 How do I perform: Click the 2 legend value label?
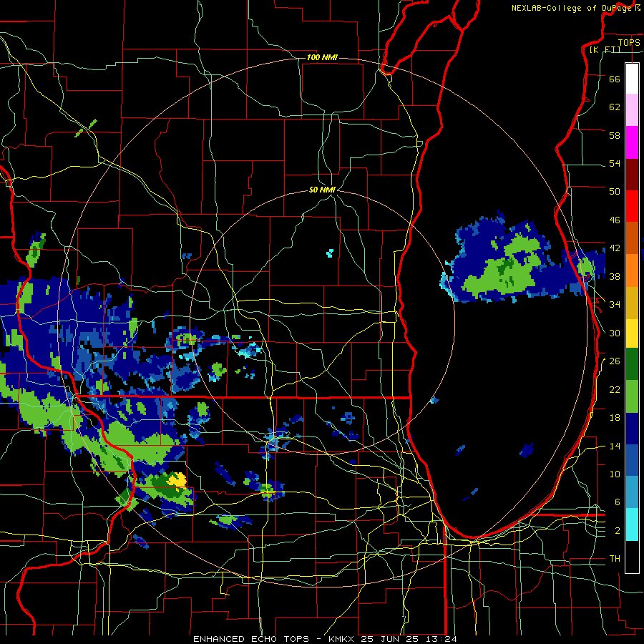[618, 530]
